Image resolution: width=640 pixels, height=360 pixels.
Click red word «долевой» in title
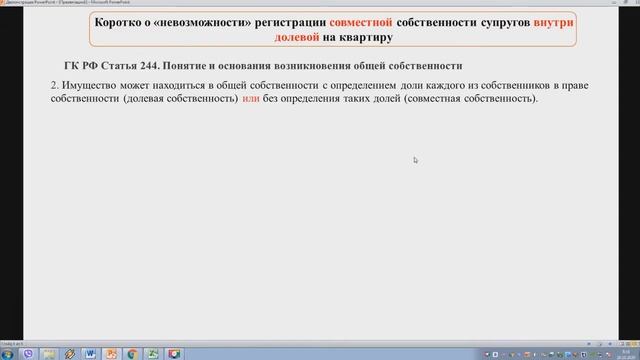297,37
